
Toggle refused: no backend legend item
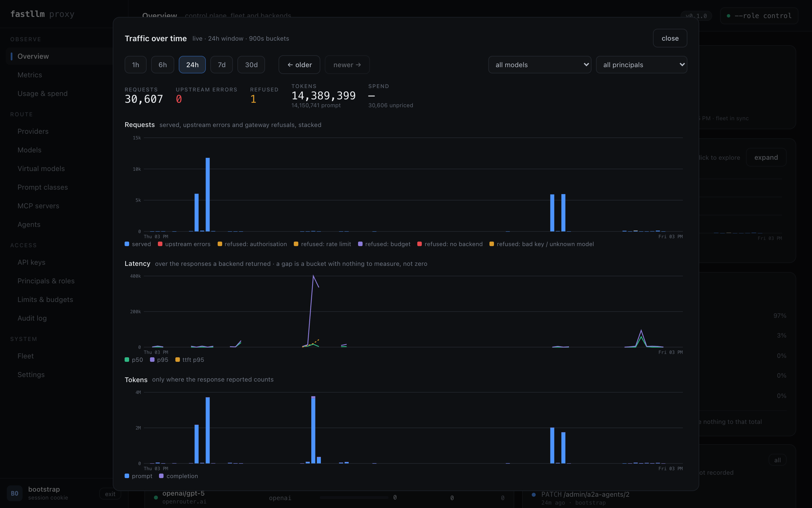(x=450, y=244)
